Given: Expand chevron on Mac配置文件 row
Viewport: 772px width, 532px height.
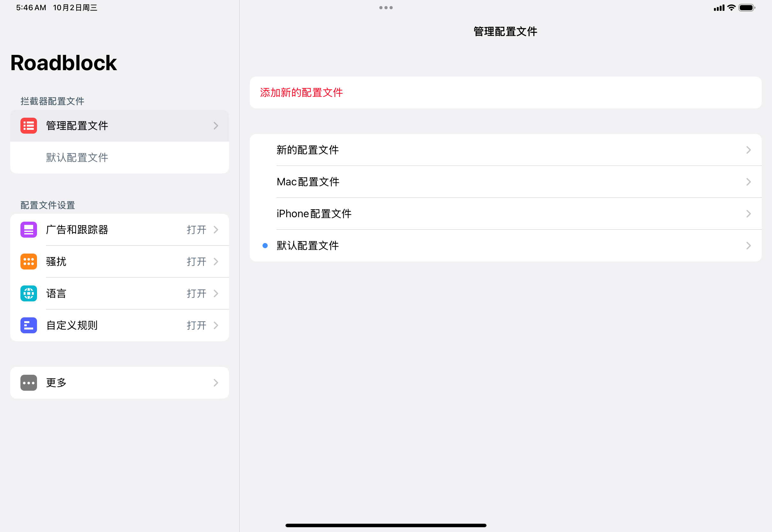Looking at the screenshot, I should click(748, 182).
